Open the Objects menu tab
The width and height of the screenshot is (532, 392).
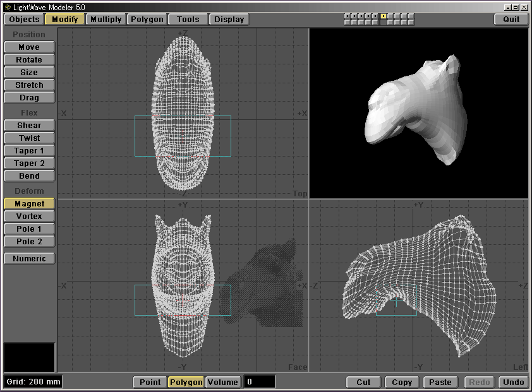click(x=25, y=19)
